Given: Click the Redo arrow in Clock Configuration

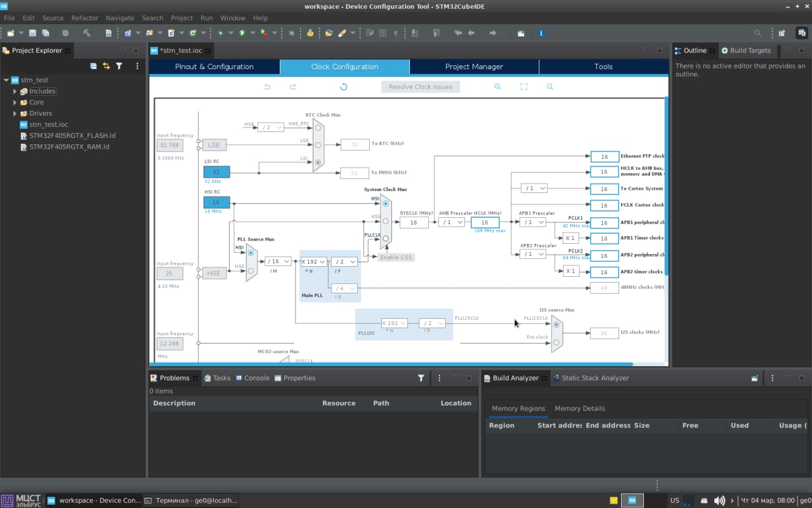Looking at the screenshot, I should 293,87.
